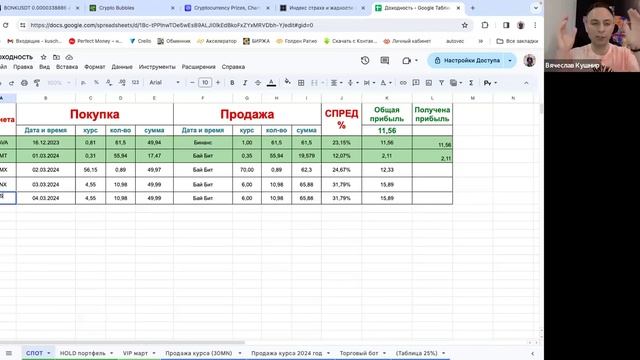Open the cell borders tool

click(x=301, y=83)
